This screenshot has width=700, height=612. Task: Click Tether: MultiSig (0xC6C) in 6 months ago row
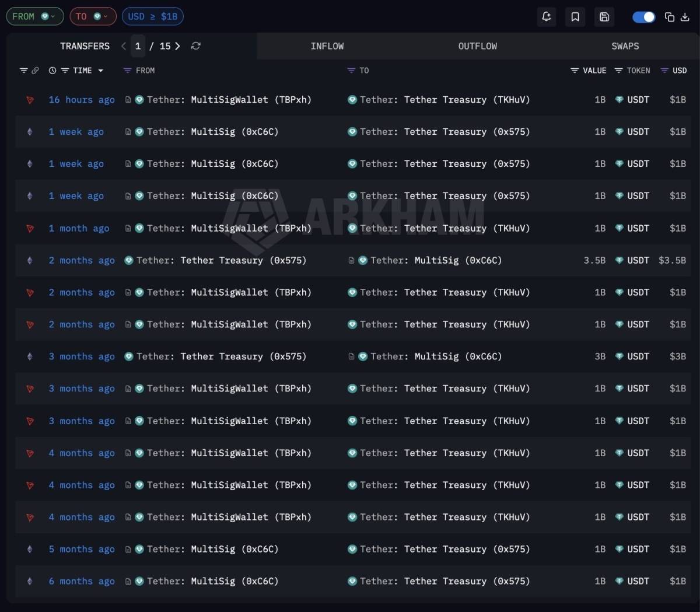(x=213, y=582)
